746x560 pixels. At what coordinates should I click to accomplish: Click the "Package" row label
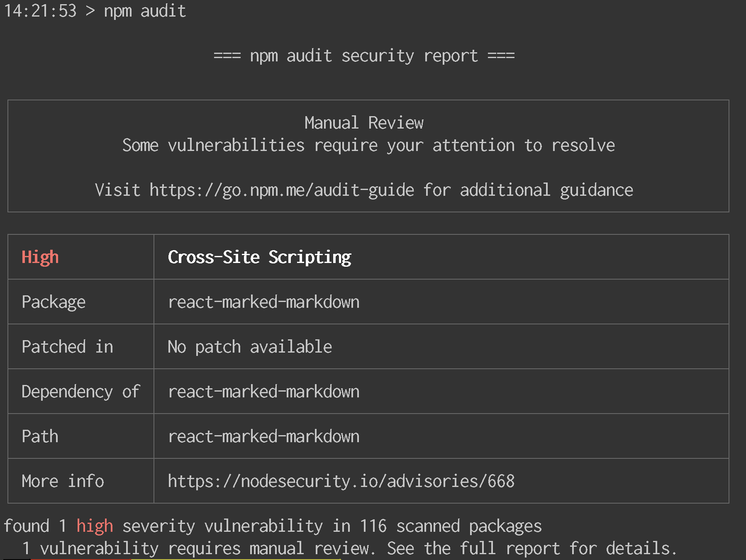point(54,302)
